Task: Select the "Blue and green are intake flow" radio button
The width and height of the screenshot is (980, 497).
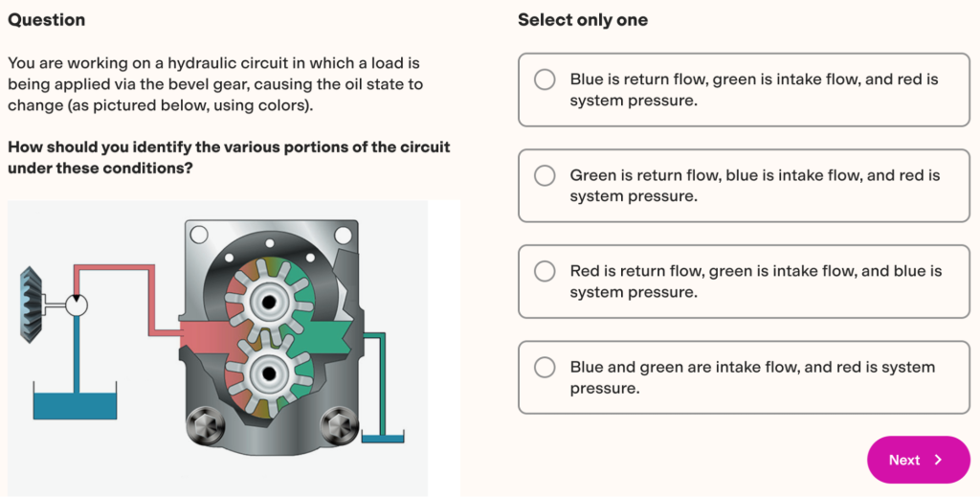Action: coord(545,367)
